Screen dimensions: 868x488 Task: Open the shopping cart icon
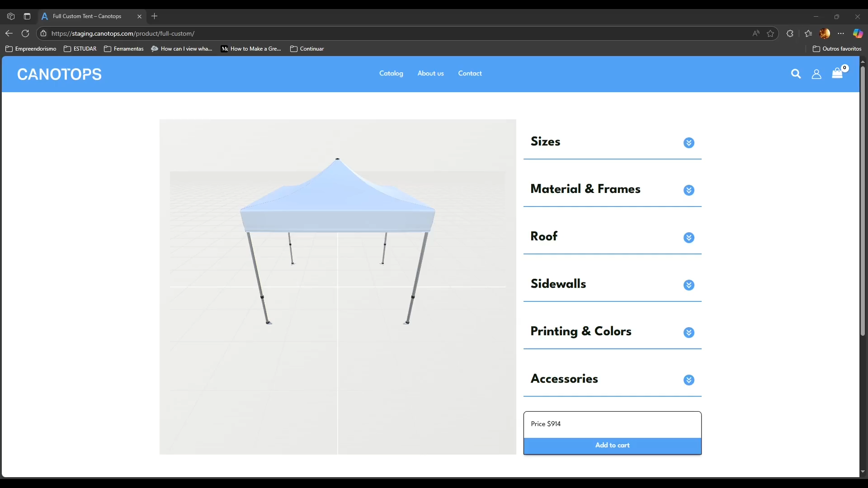837,73
